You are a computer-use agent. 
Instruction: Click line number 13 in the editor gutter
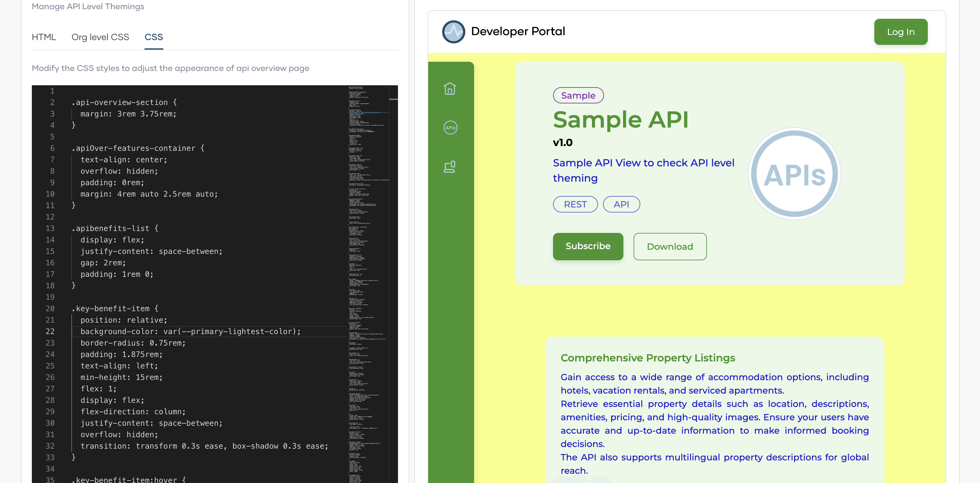50,228
